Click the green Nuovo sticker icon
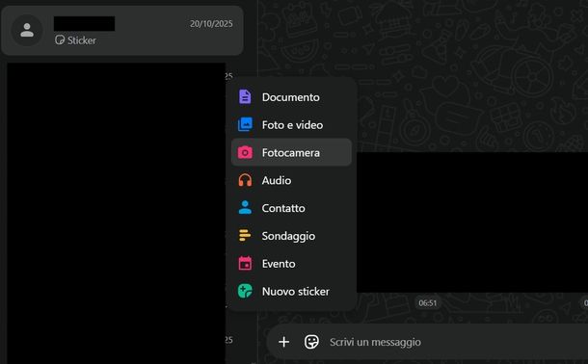588x364 pixels. (245, 291)
